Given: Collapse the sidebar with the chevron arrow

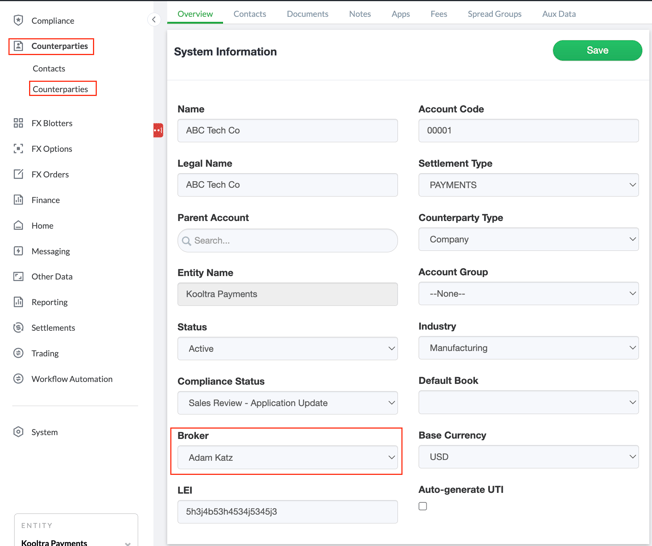Looking at the screenshot, I should pos(154,20).
